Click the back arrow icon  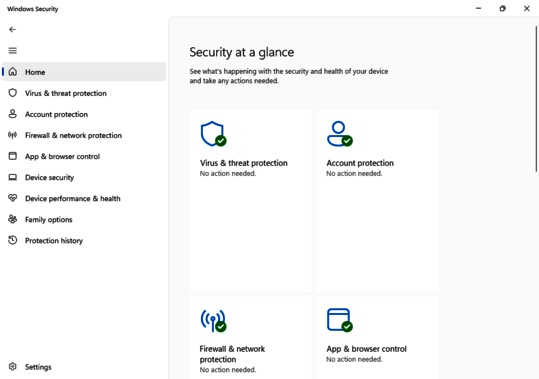[12, 30]
